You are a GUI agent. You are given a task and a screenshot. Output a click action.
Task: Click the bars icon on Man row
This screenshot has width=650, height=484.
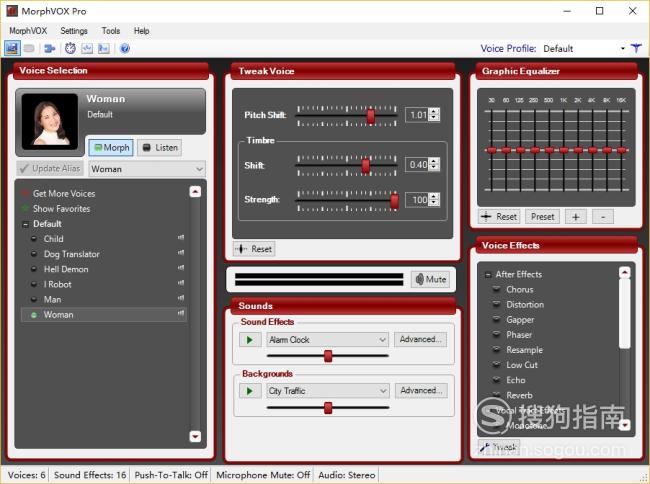(x=181, y=298)
